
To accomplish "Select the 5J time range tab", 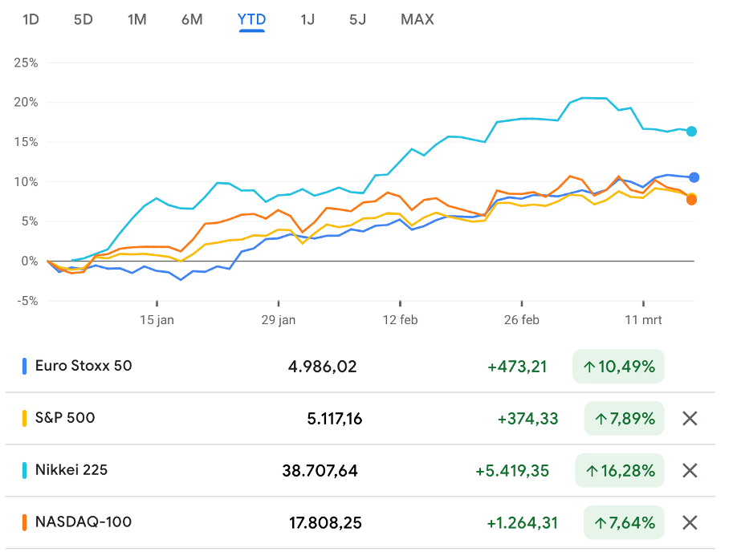I will click(x=357, y=19).
